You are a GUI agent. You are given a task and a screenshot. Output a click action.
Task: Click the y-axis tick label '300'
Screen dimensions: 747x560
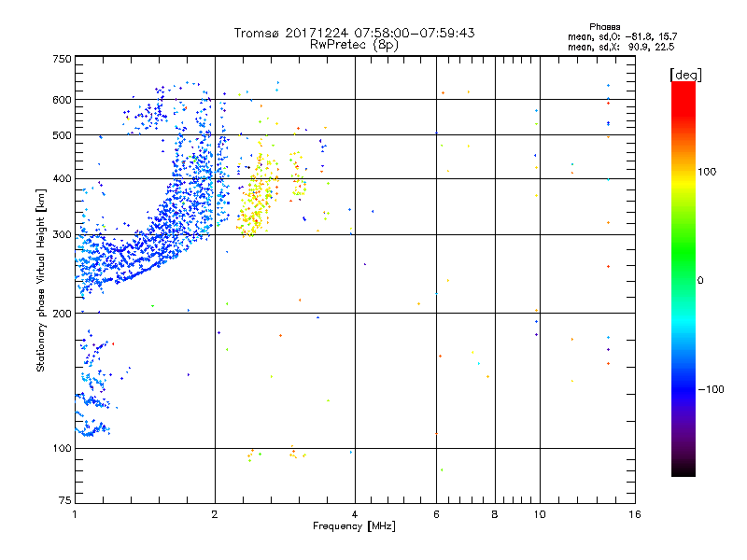point(62,235)
